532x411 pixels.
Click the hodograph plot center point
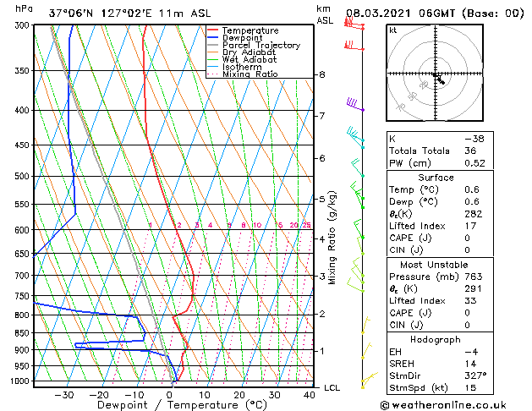click(x=436, y=74)
